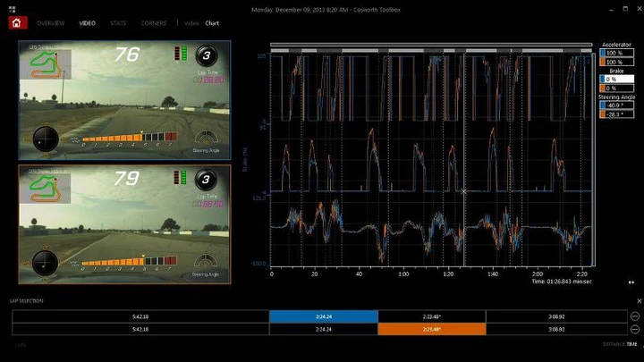The image size is (644, 362).
Task: Click the chart cursor crosshair marker
Action: point(463,191)
